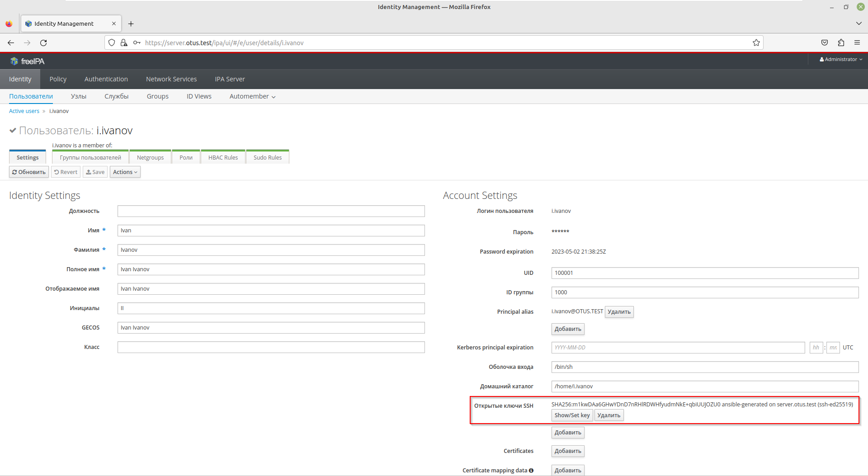Open the Firefox View icon
The image size is (868, 476).
[9, 24]
